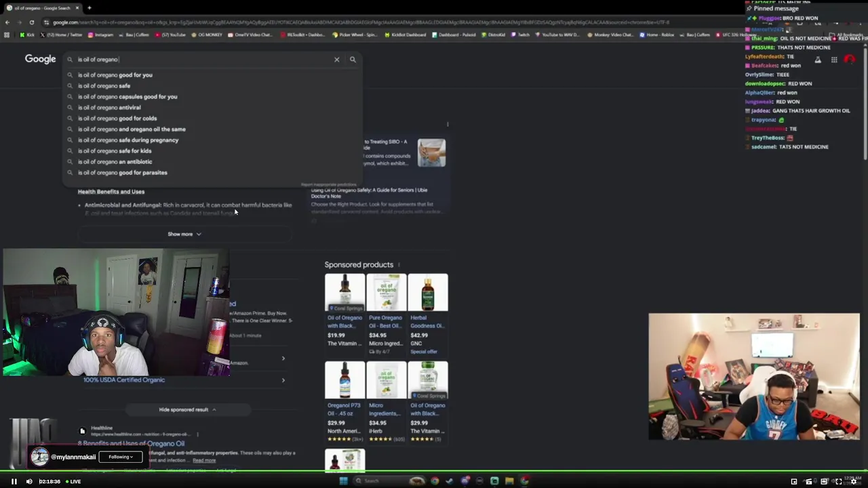Open the KickBot Dashboard bookmark
Viewport: 868px width, 488px height.
tap(407, 35)
